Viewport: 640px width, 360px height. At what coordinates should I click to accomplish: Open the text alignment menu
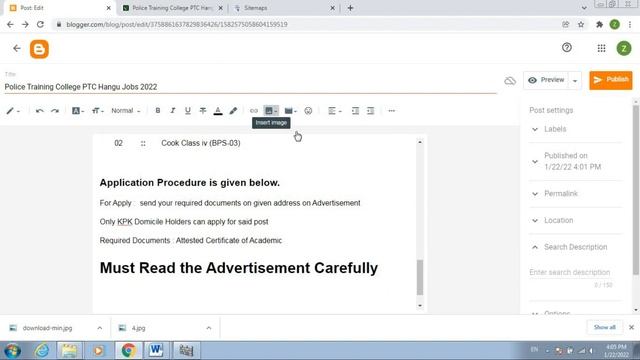(335, 111)
